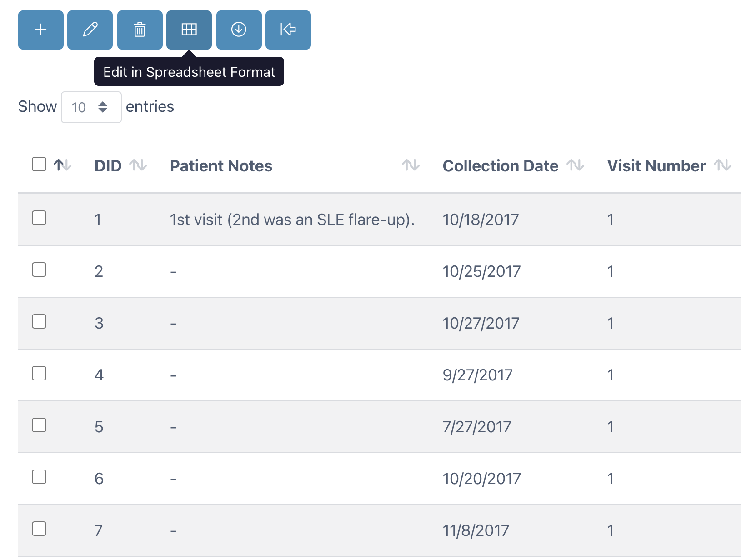Check the checkbox for DID 1 row
Image resolution: width=741 pixels, height=560 pixels.
(39, 218)
